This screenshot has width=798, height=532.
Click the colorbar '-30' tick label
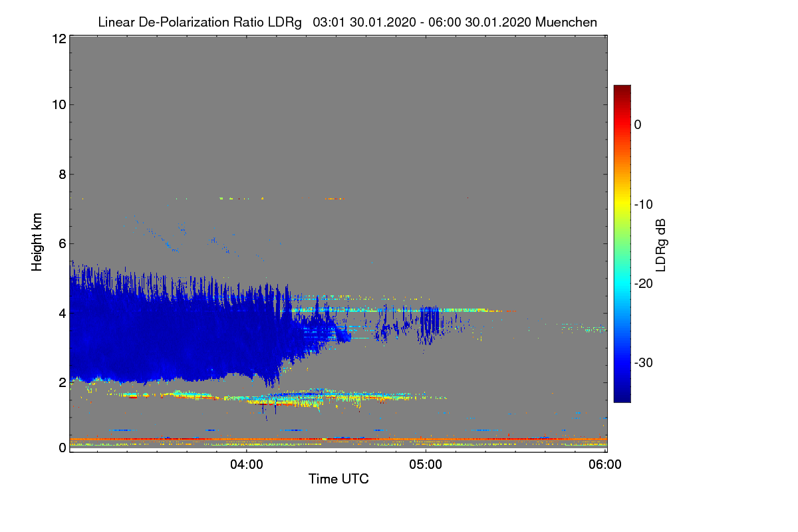[642, 363]
